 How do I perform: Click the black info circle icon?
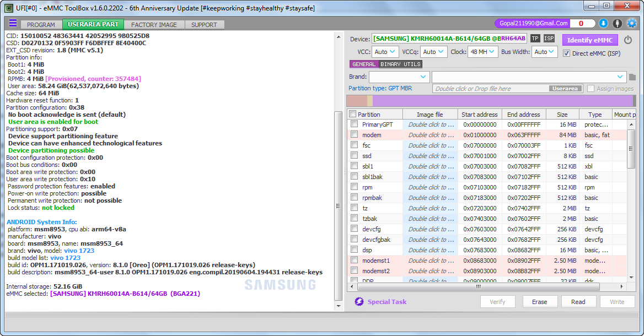coord(618,23)
